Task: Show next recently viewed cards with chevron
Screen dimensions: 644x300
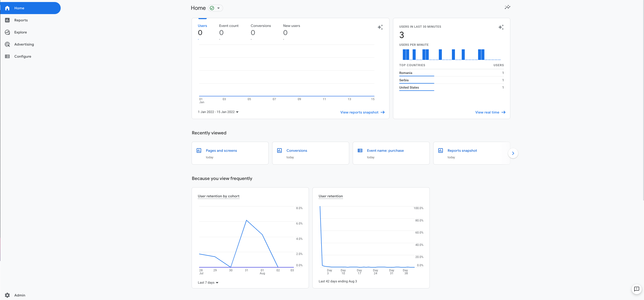Action: point(513,153)
